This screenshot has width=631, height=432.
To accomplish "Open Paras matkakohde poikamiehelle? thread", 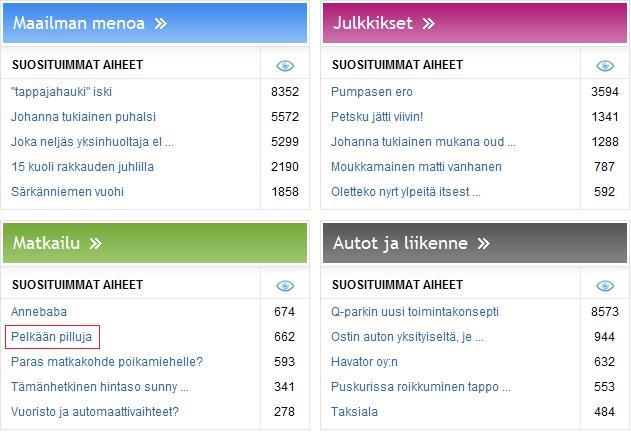I will pos(107,362).
